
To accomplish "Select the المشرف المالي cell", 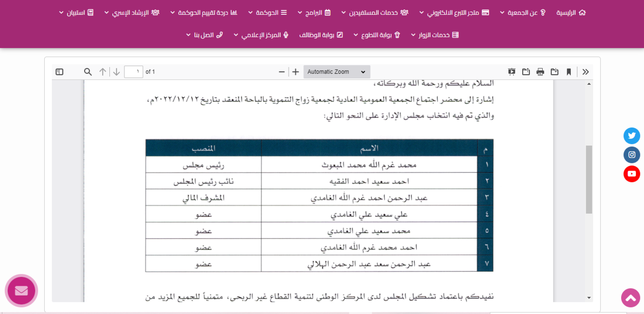I will click(203, 198).
